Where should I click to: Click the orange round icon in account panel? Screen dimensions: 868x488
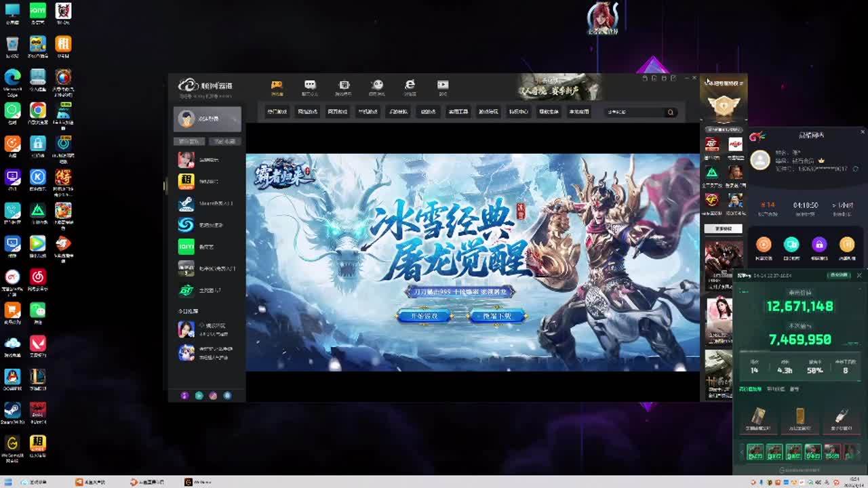[764, 245]
